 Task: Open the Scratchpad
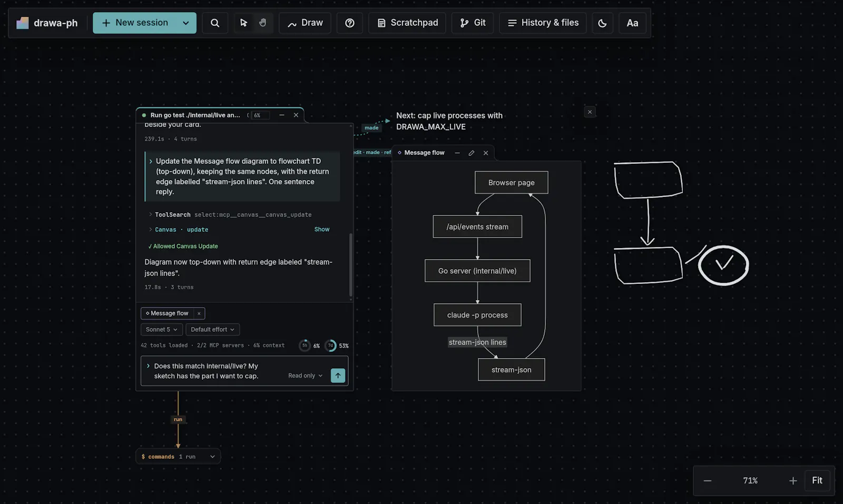click(408, 23)
